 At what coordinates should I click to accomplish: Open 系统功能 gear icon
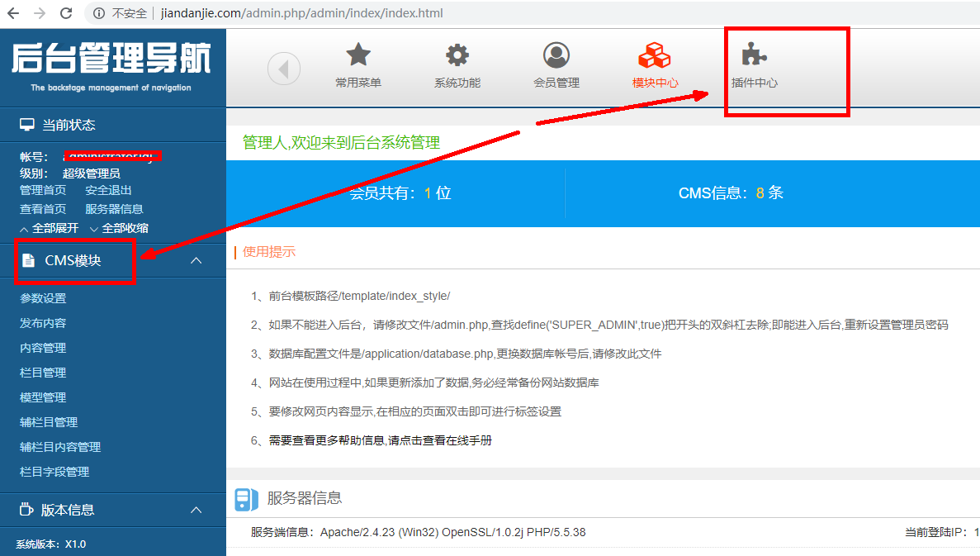coord(457,55)
